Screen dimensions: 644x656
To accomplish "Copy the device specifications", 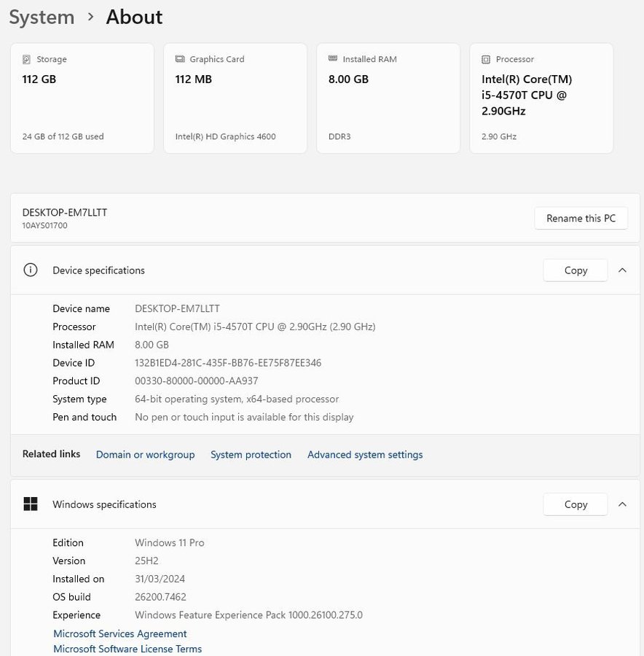I will coord(575,270).
